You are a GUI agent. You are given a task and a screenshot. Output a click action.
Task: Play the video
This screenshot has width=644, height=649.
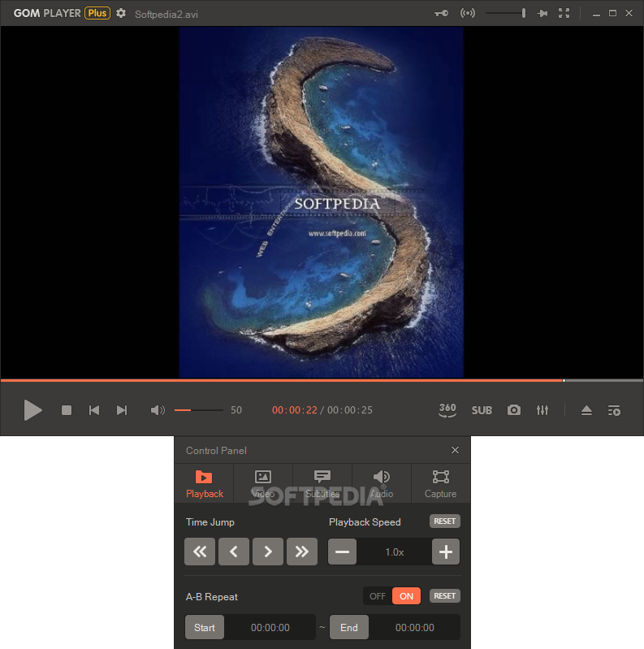point(32,410)
